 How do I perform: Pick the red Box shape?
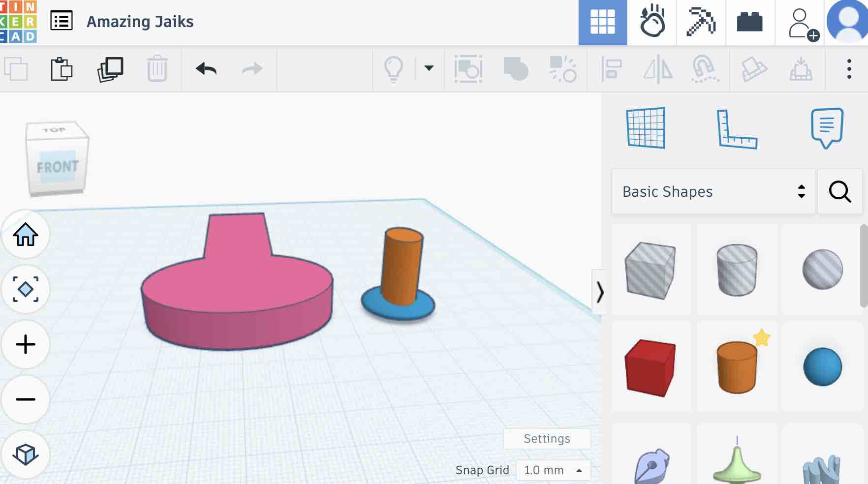click(x=651, y=367)
